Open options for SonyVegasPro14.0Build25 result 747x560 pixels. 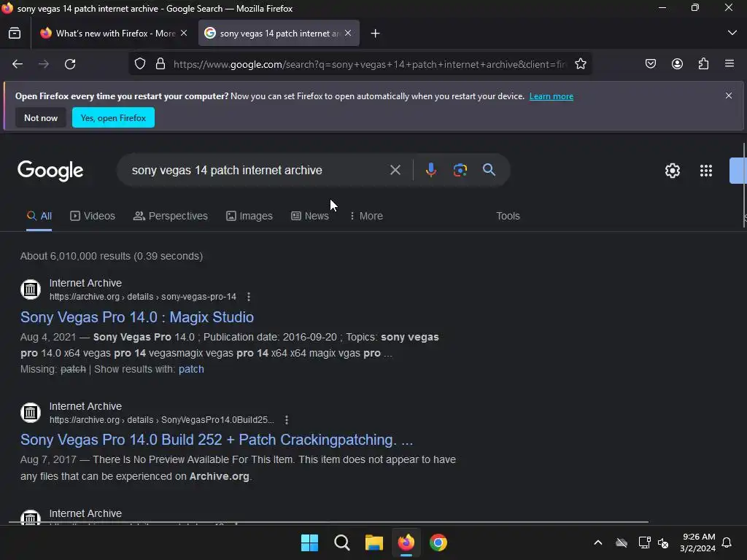point(286,420)
